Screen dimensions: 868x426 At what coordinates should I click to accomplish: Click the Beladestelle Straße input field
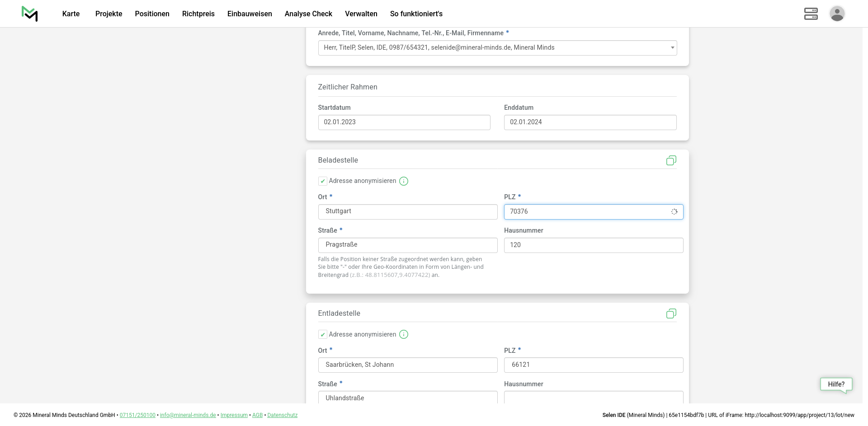coord(407,245)
